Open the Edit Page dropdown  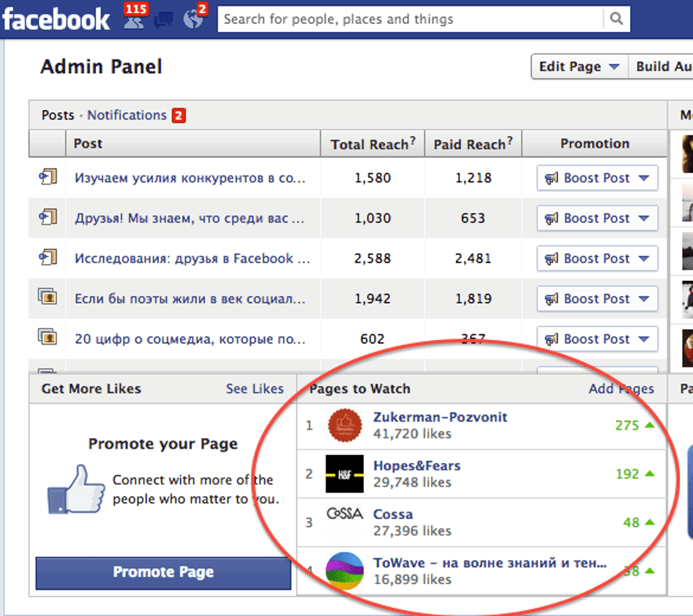tap(579, 67)
